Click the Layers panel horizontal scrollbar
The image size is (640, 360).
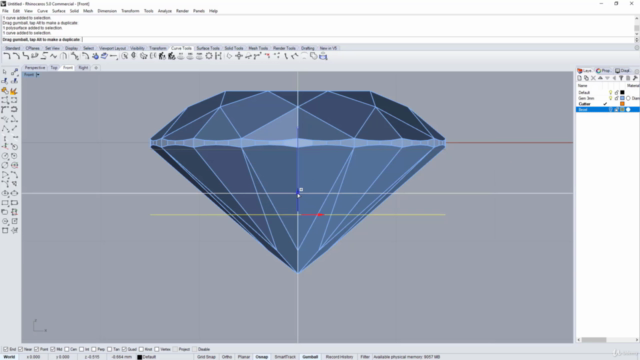click(607, 340)
